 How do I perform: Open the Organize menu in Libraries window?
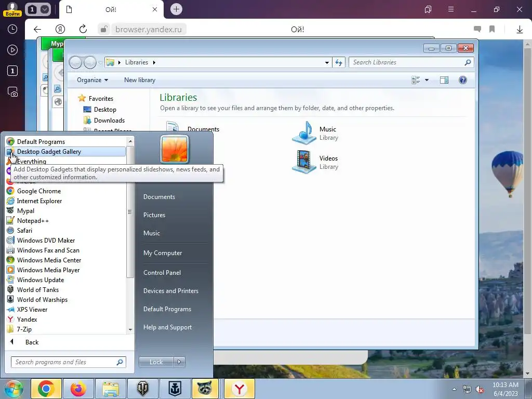point(92,80)
